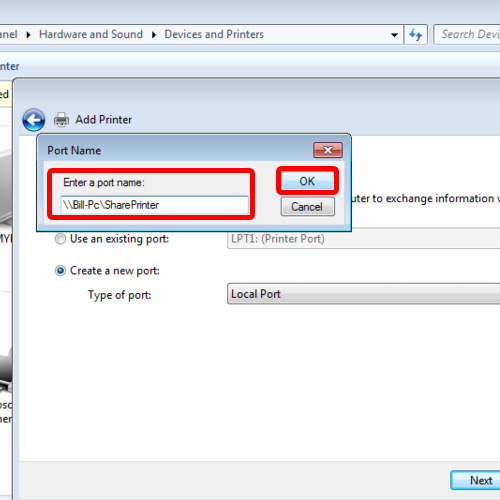Open the Local Port type dropdown
The height and width of the screenshot is (500, 500).
pos(363,294)
